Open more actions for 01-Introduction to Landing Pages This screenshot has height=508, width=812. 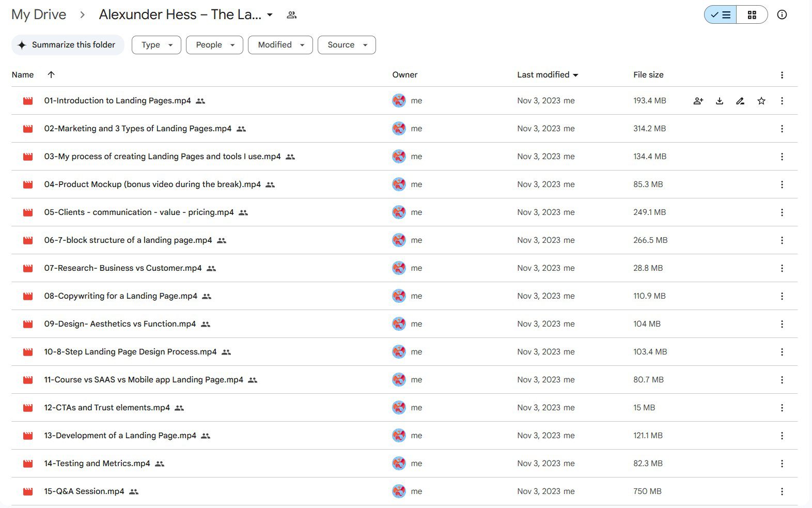coord(782,101)
